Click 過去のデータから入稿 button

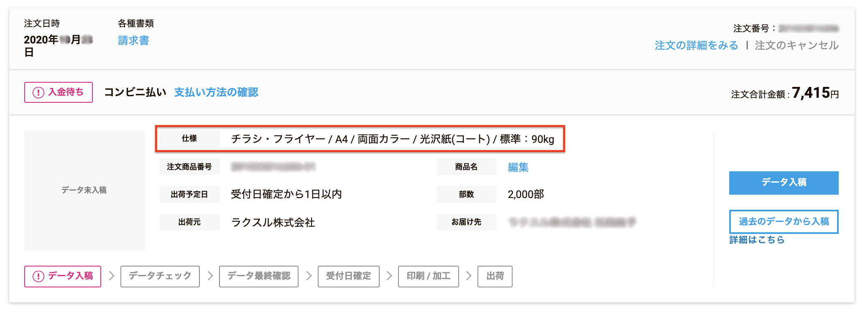[x=784, y=221]
